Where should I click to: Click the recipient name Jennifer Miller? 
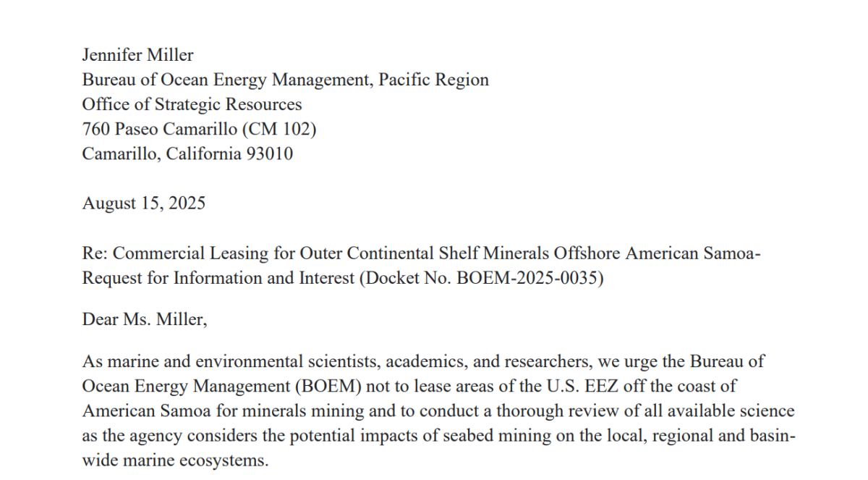(x=137, y=55)
